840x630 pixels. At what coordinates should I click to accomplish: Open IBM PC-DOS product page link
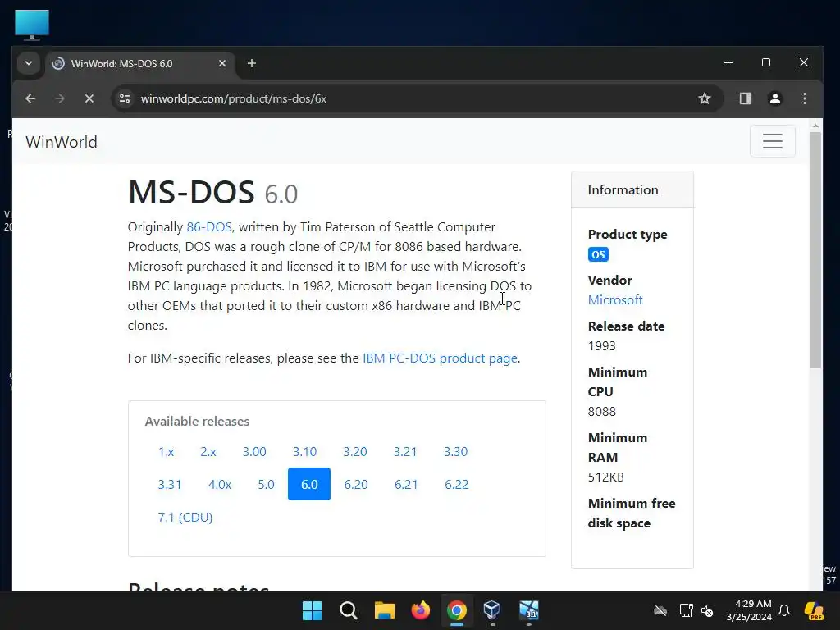(440, 358)
